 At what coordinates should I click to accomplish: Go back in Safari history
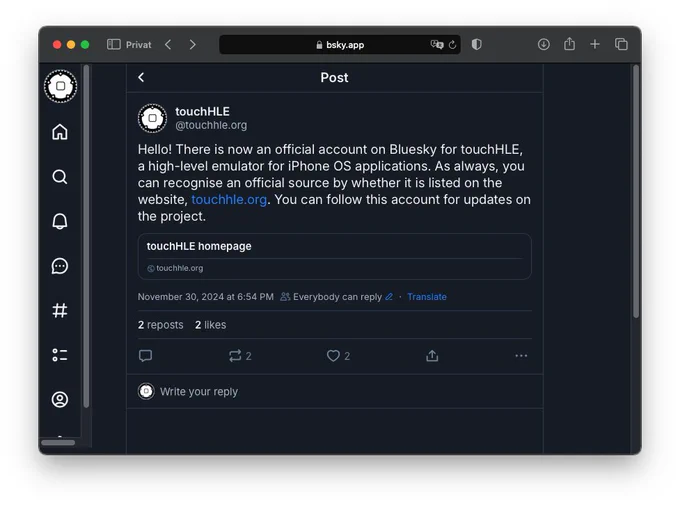click(168, 44)
